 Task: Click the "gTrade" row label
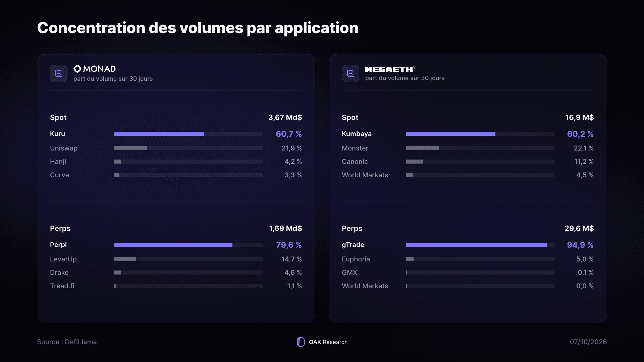[353, 245]
